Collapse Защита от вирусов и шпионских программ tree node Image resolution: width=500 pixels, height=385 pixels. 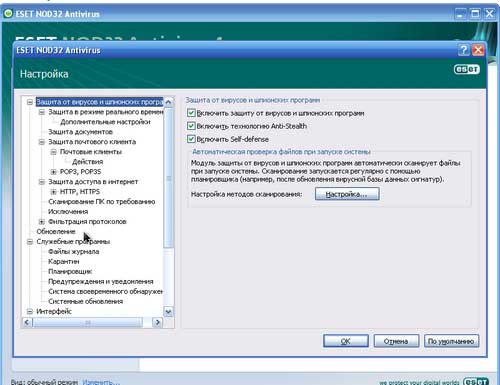point(30,102)
